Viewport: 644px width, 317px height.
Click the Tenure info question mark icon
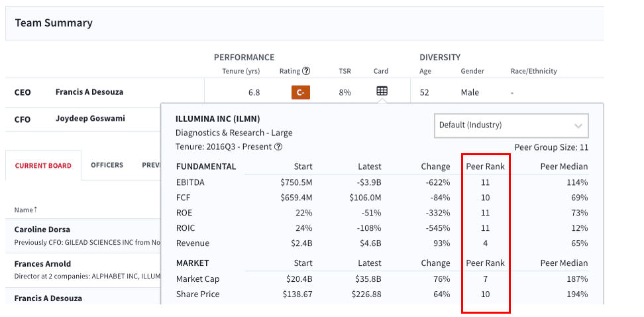point(278,147)
